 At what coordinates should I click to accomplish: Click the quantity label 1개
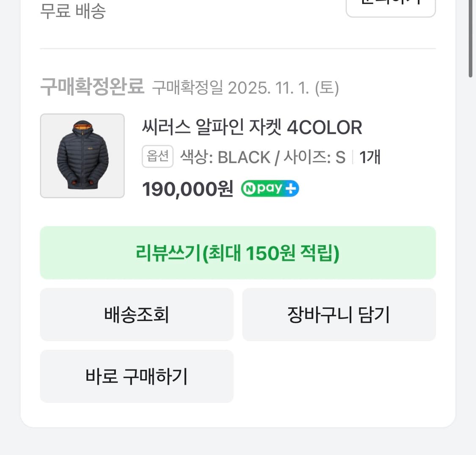(369, 156)
